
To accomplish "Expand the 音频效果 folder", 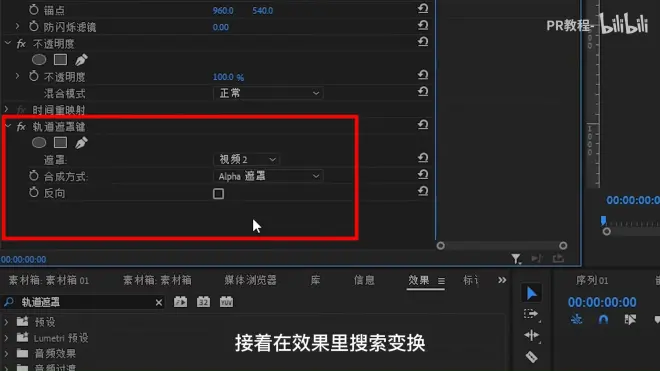I will 6,353.
